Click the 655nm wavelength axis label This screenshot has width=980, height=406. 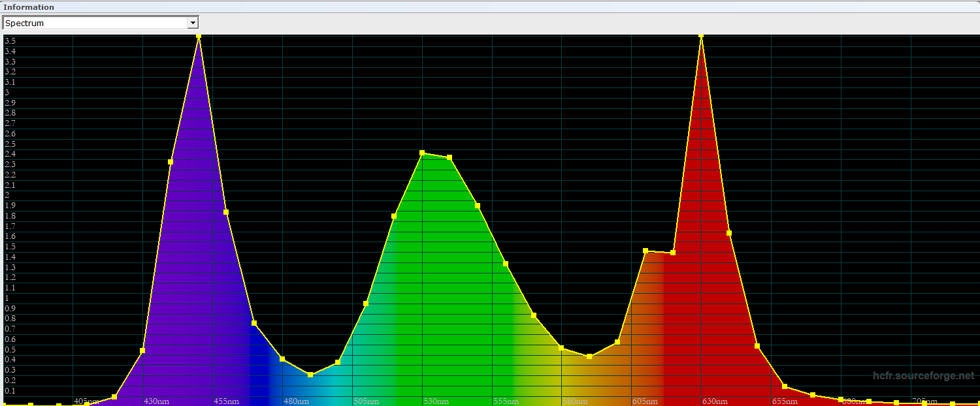coord(785,401)
